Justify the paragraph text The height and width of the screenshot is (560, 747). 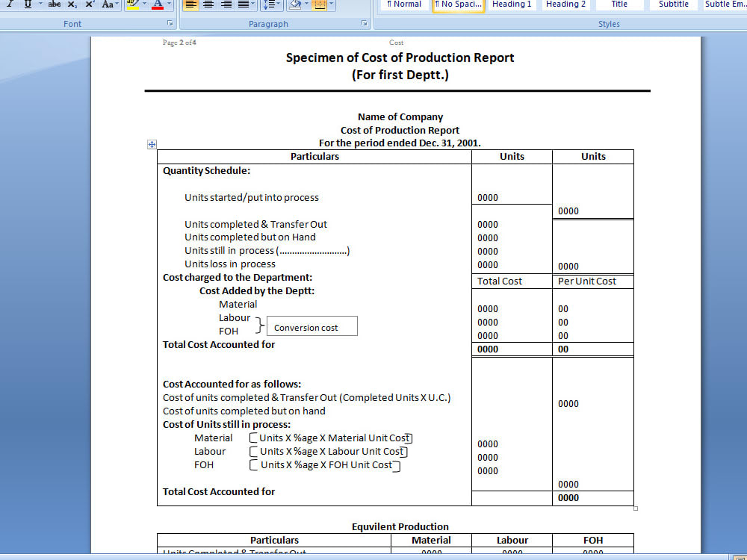(x=244, y=4)
